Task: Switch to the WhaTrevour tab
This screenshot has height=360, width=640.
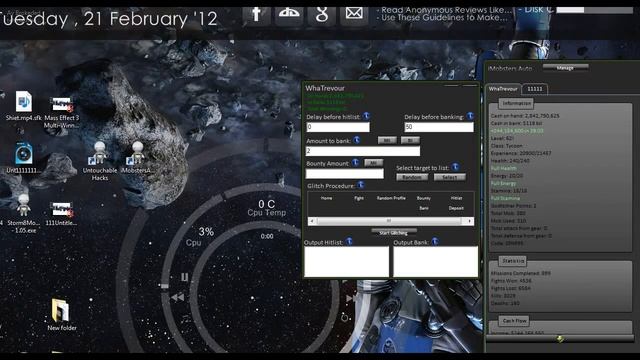Action: pos(503,89)
